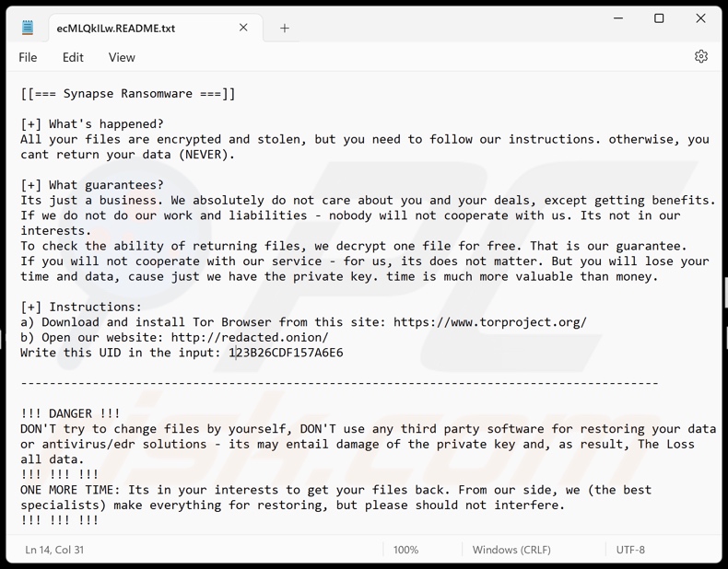Open the Edit menu
Image resolution: width=728 pixels, height=569 pixels.
click(73, 57)
